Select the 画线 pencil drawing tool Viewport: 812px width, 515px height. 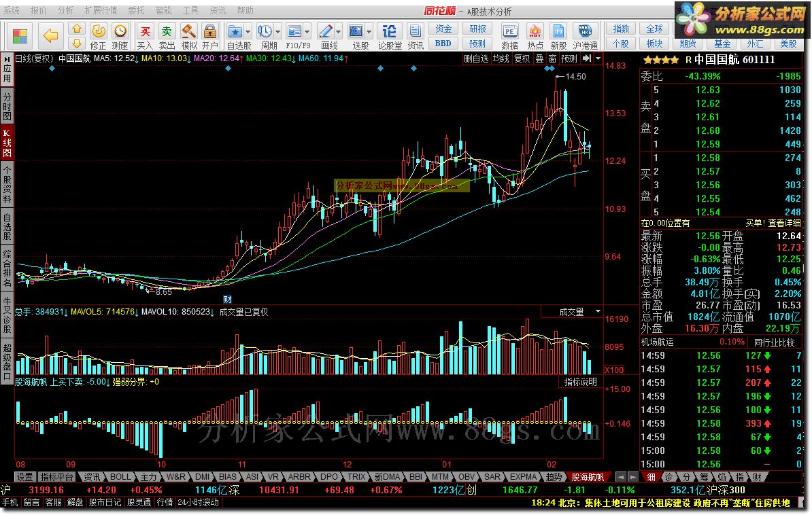pyautogui.click(x=326, y=31)
